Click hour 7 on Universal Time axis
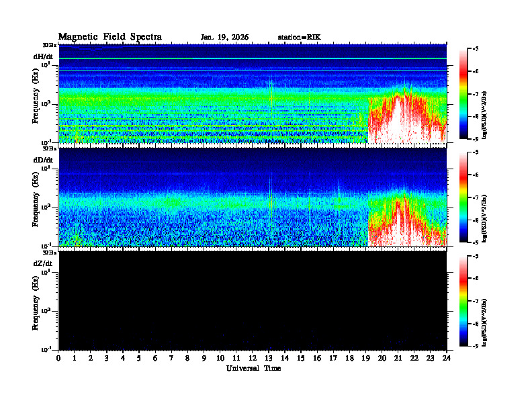Screen dimensions: 532x411 tap(171, 359)
